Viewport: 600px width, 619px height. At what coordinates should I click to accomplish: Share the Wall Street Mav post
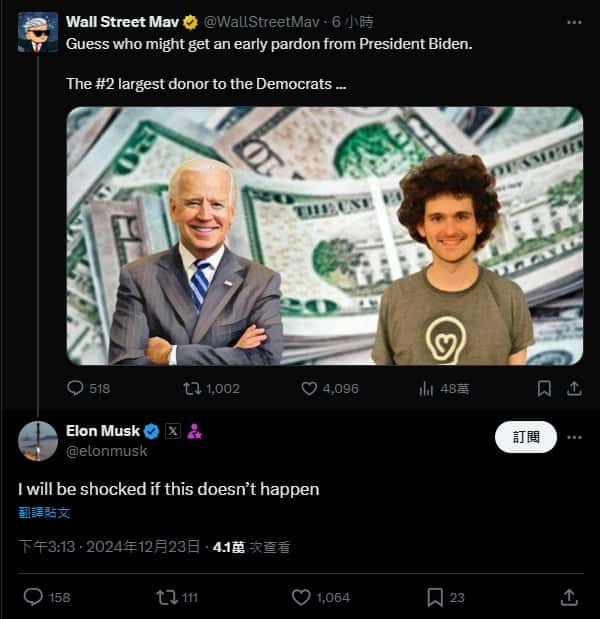coord(574,388)
